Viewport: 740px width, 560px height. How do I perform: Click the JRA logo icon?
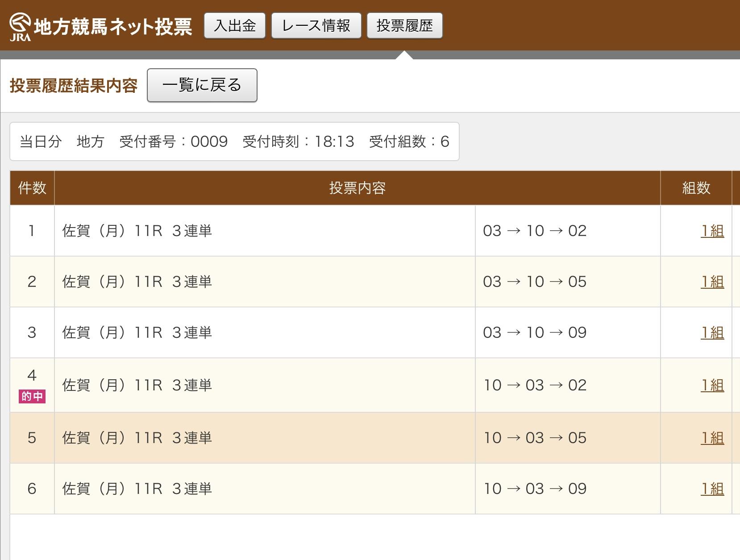tap(20, 26)
